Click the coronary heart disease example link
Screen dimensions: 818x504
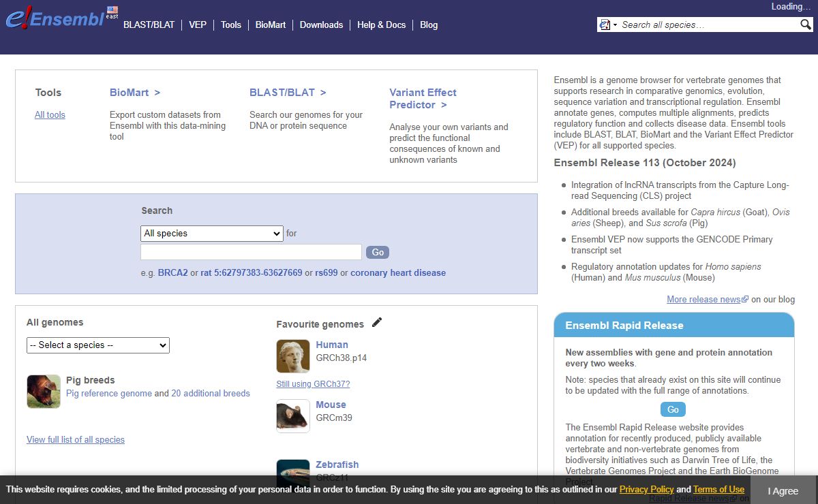coord(398,273)
